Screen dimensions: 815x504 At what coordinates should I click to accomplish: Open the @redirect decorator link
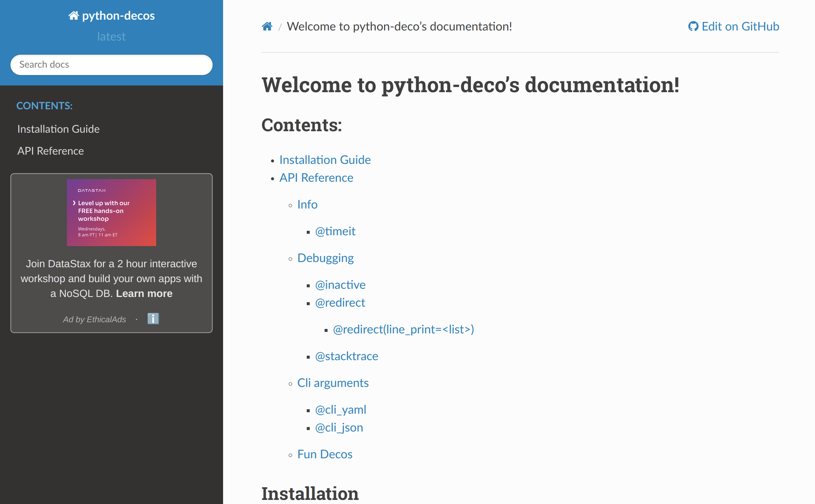(x=340, y=303)
